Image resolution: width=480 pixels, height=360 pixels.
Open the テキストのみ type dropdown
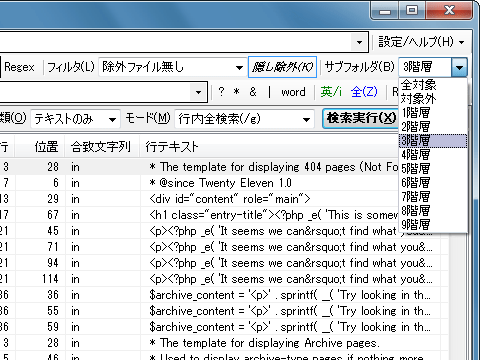click(x=75, y=119)
